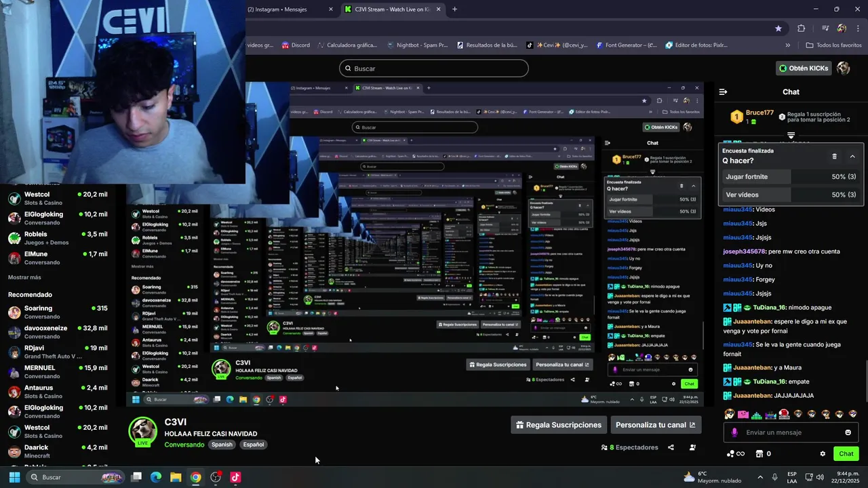
Task: Click the green Chat send button
Action: tap(846, 453)
